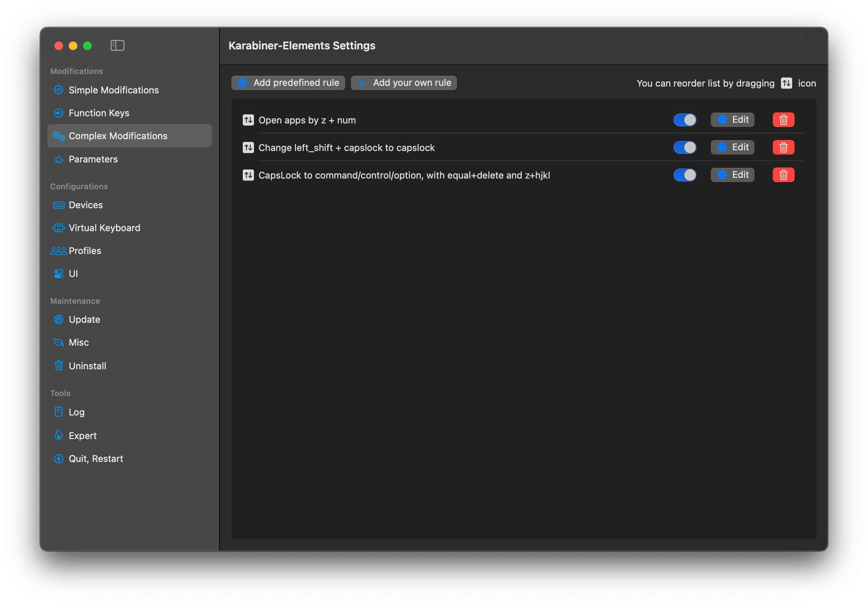868x604 pixels.
Task: Switch off the CapsLock to command/control/option rule
Action: [684, 175]
